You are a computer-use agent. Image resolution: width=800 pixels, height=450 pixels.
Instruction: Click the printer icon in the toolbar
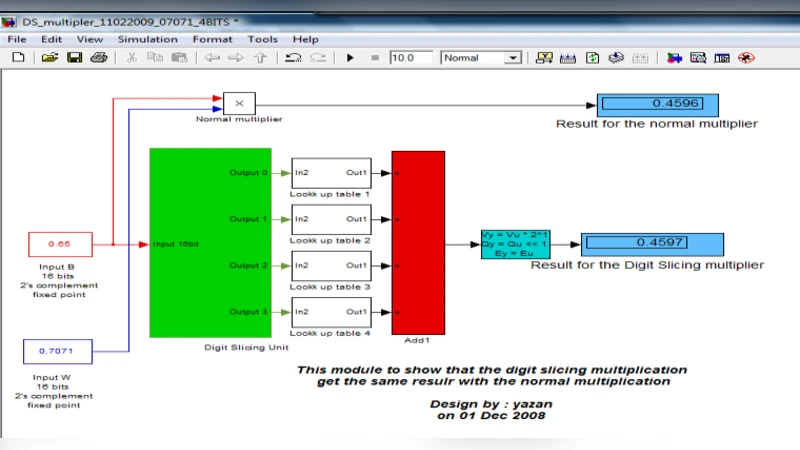click(98, 58)
